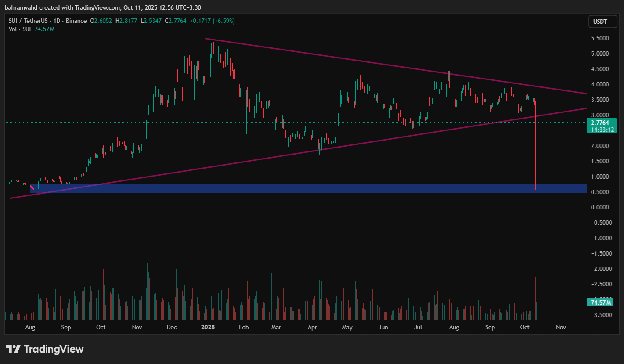Viewport: 624px width, 364px height.
Task: Click the Nov label at right of time axis
Action: (x=561, y=327)
